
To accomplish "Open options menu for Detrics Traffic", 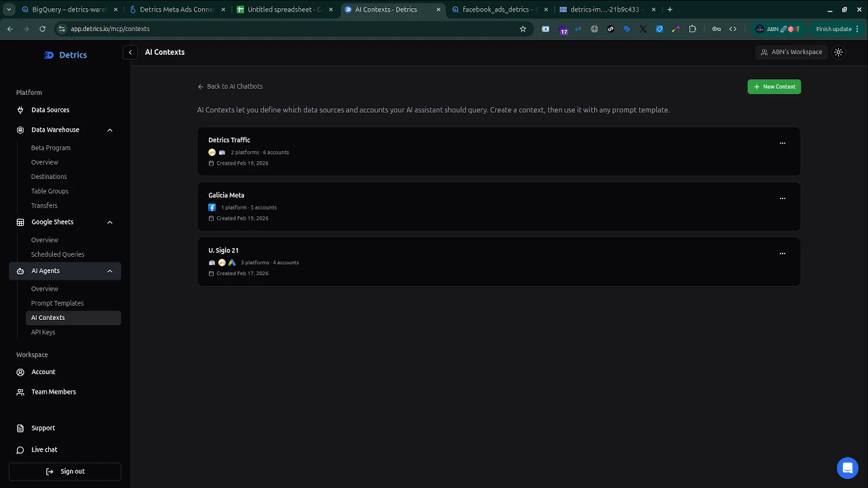I will tap(783, 143).
